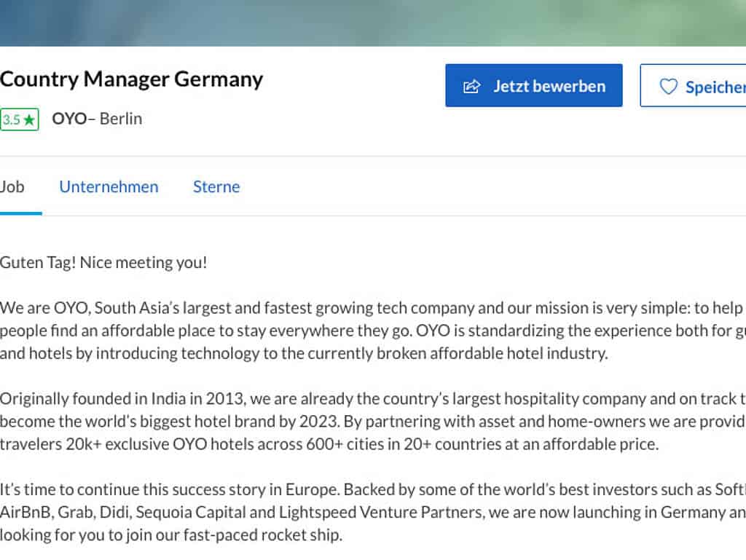Save the job via Speichern label
Viewport: 746px width, 560px height.
click(x=715, y=87)
